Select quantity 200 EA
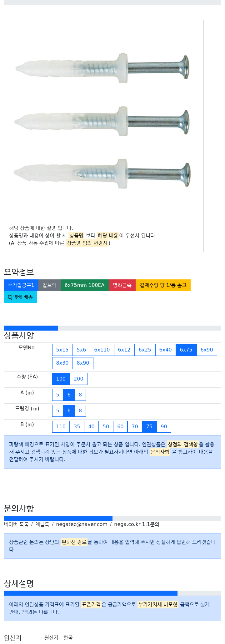Image resolution: width=225 pixels, height=644 pixels. pyautogui.click(x=78, y=379)
